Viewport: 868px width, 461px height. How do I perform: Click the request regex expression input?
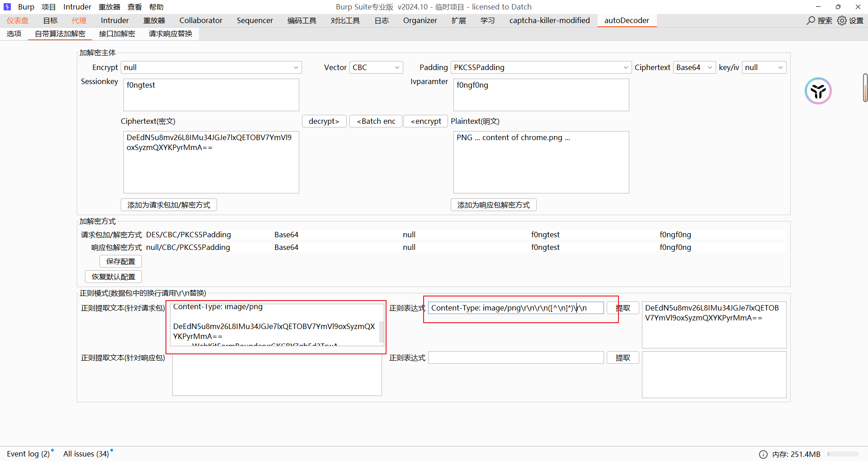tap(516, 308)
